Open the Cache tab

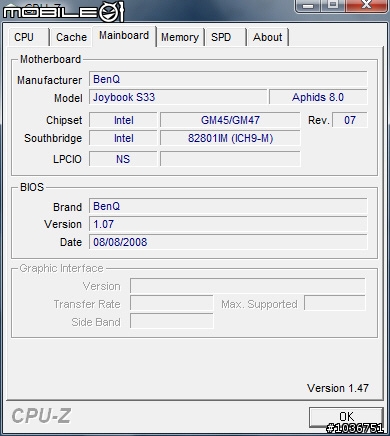(x=71, y=37)
